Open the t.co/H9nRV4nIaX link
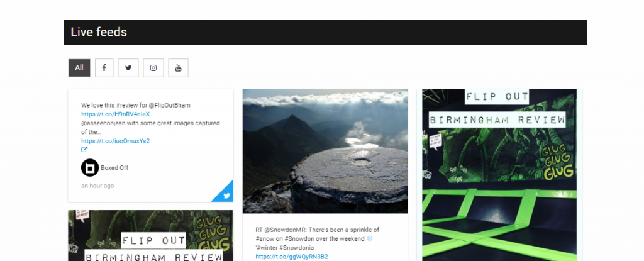The width and height of the screenshot is (644, 261). [116, 114]
